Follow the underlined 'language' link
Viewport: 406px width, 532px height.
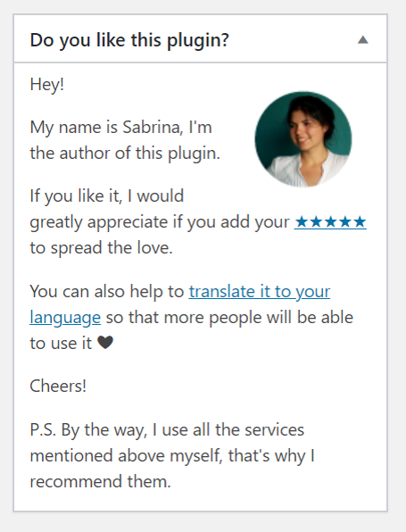point(65,318)
